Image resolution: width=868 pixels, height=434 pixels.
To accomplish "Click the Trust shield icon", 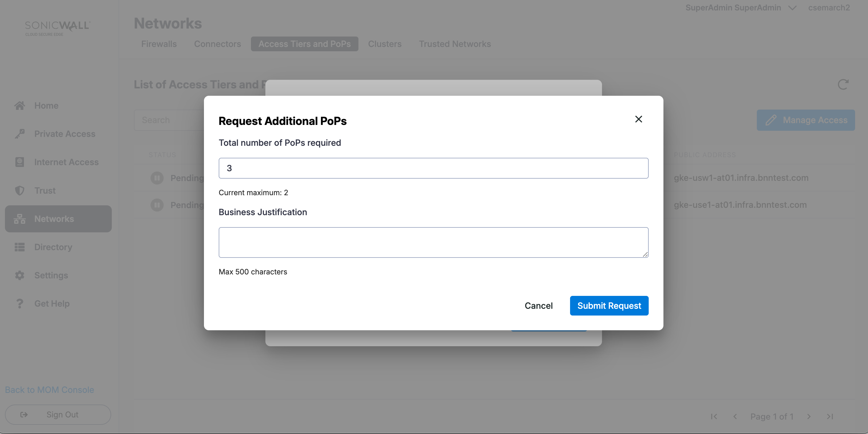I will (x=20, y=191).
